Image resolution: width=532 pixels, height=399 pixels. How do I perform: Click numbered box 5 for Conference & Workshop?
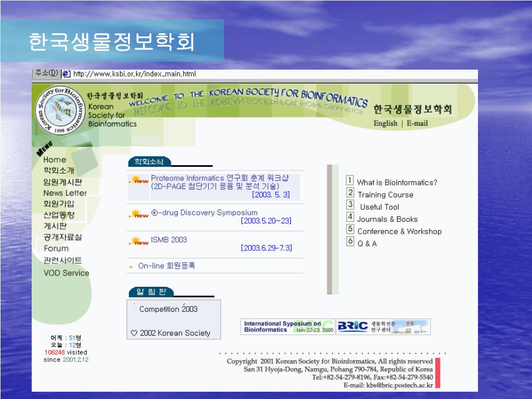point(350,229)
